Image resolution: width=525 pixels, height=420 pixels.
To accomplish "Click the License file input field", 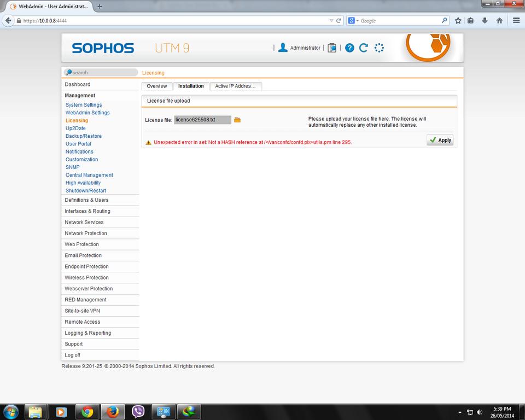I will pos(202,120).
